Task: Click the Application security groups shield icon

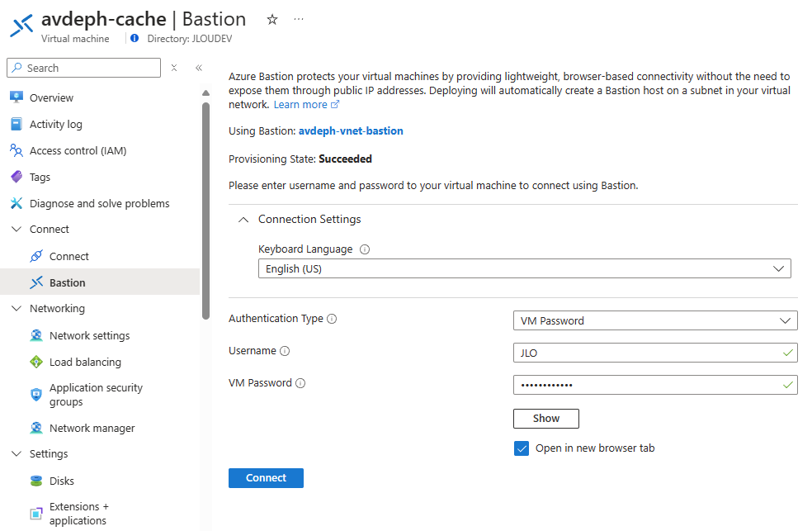Action: click(36, 395)
